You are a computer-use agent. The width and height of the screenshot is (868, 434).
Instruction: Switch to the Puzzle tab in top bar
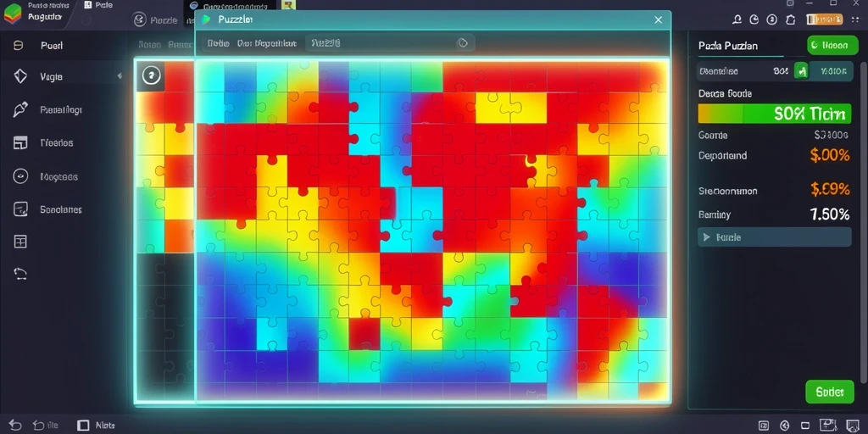coord(156,20)
